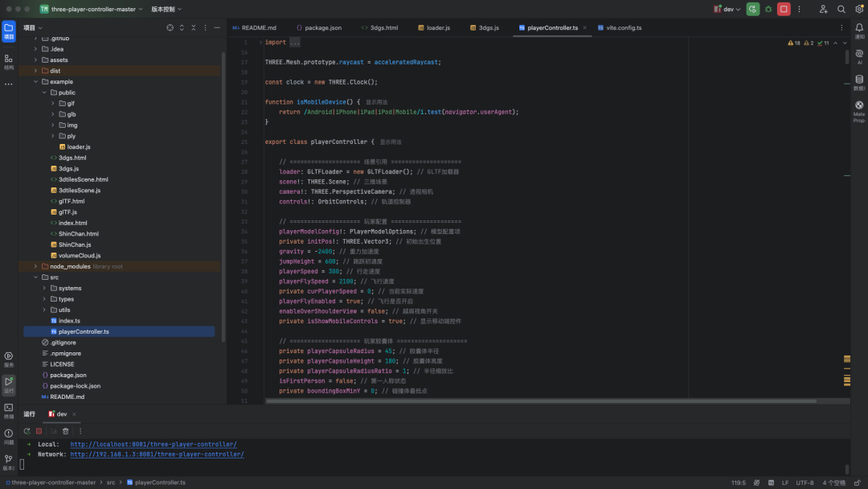This screenshot has height=489, width=868.
Task: Rerun dev using the restart icon
Action: (x=27, y=431)
